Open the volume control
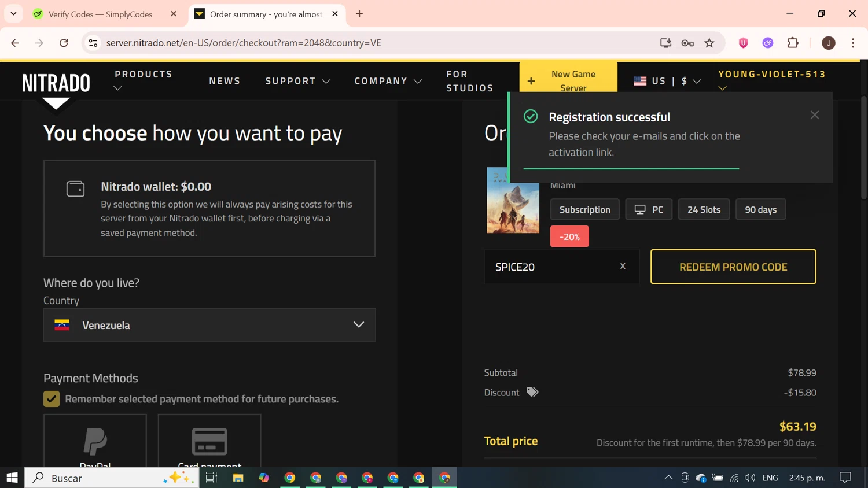The image size is (868, 488). tap(750, 478)
